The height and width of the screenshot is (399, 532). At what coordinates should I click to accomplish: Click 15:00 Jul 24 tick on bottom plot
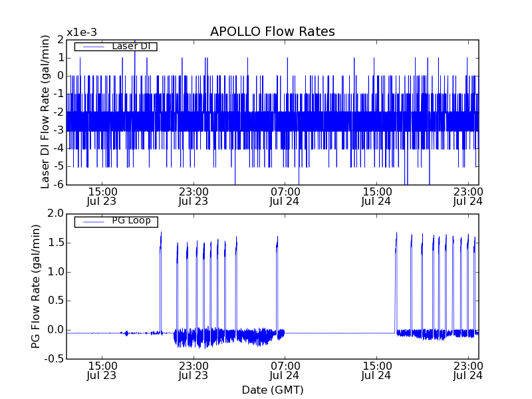click(x=376, y=370)
